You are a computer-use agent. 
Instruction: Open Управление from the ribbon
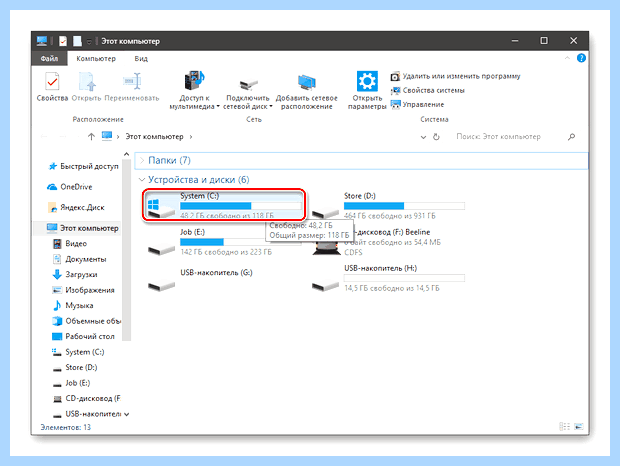[417, 105]
